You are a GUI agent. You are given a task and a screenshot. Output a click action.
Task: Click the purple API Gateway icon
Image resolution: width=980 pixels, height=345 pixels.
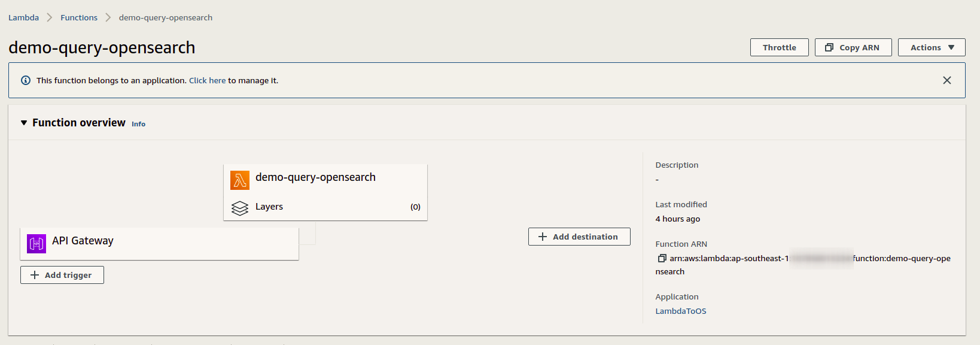click(36, 244)
